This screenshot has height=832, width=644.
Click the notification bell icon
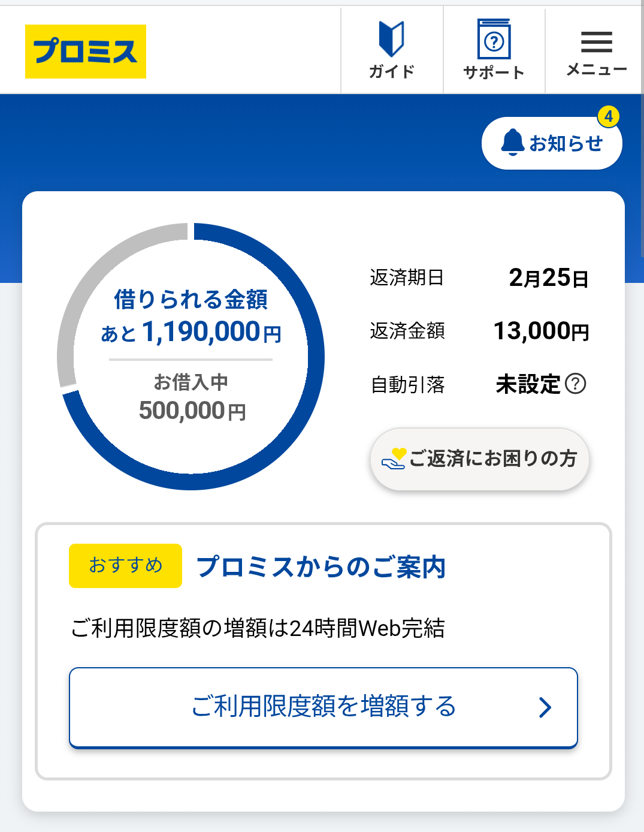click(x=513, y=143)
